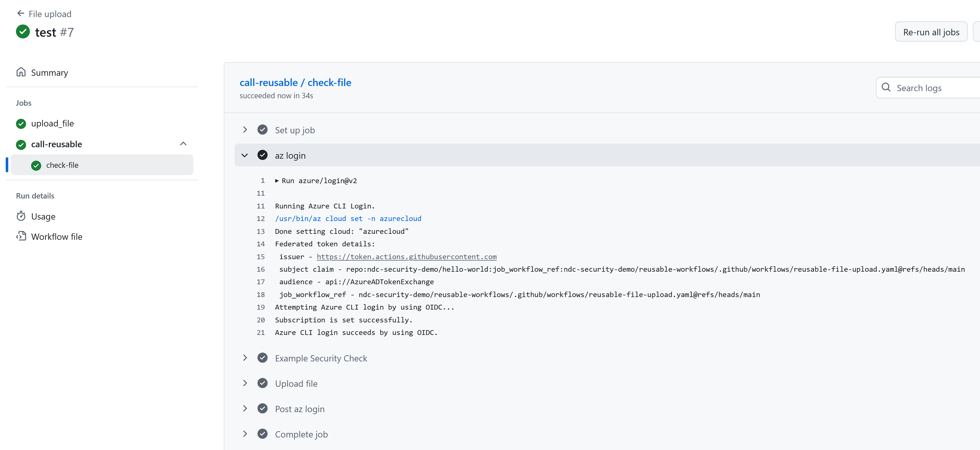This screenshot has height=450, width=980.
Task: Click the Workflow file icon
Action: pos(22,236)
